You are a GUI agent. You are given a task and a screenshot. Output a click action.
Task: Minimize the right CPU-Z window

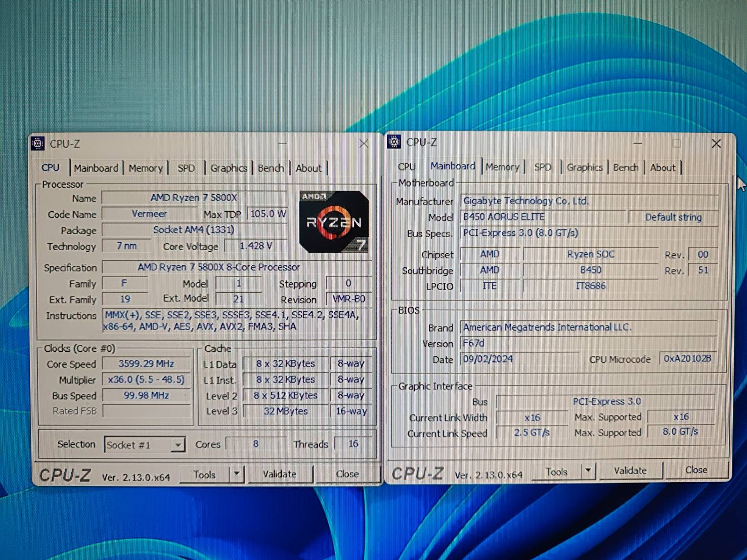(x=638, y=143)
